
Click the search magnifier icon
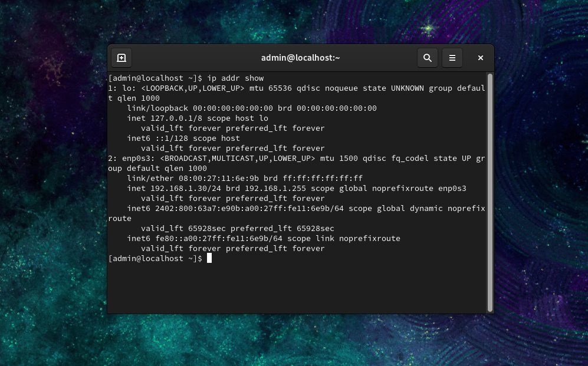click(428, 58)
